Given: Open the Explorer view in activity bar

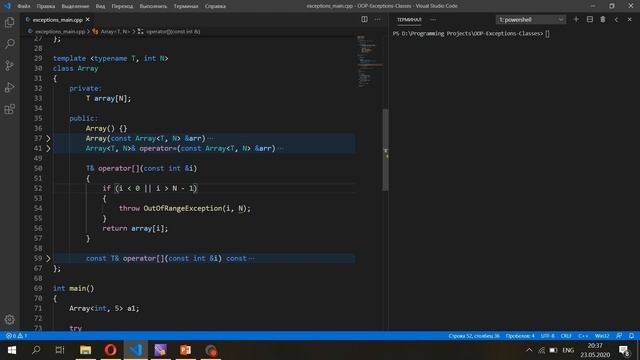Looking at the screenshot, I should (10, 22).
